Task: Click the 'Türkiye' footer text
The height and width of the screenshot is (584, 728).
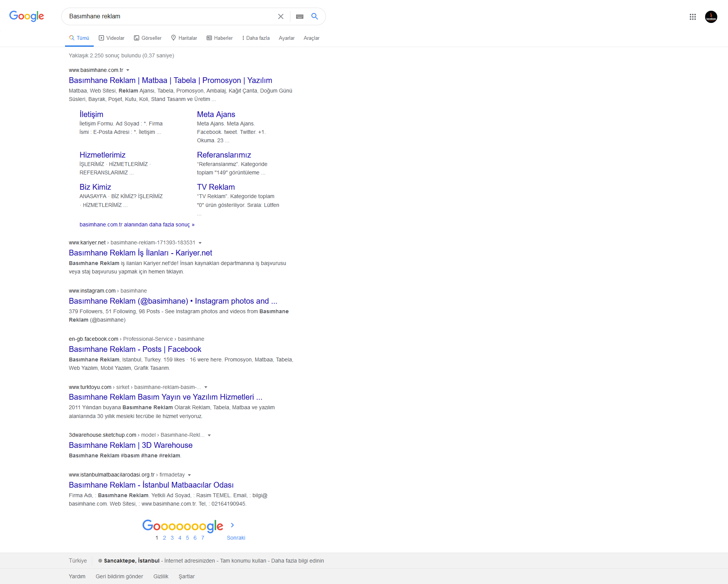Action: point(78,561)
